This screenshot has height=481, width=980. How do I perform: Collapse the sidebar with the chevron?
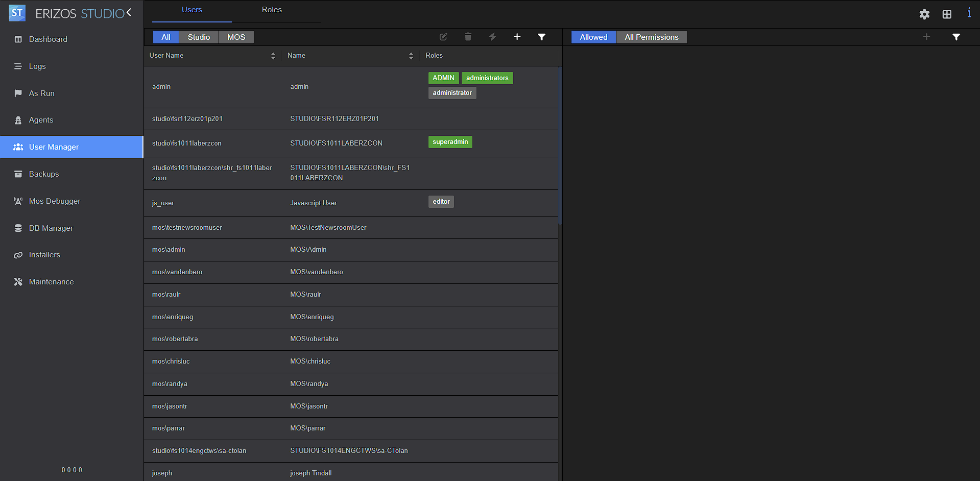pyautogui.click(x=129, y=12)
